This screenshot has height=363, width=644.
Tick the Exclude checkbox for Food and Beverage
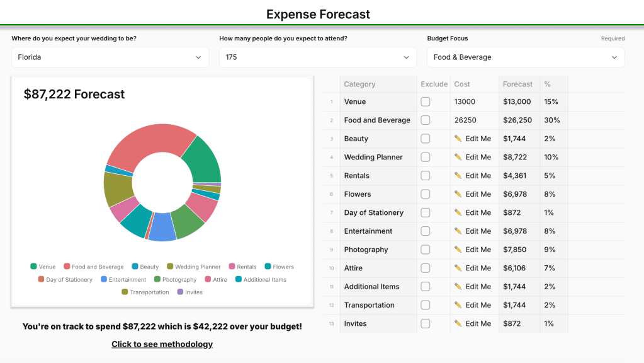(426, 120)
